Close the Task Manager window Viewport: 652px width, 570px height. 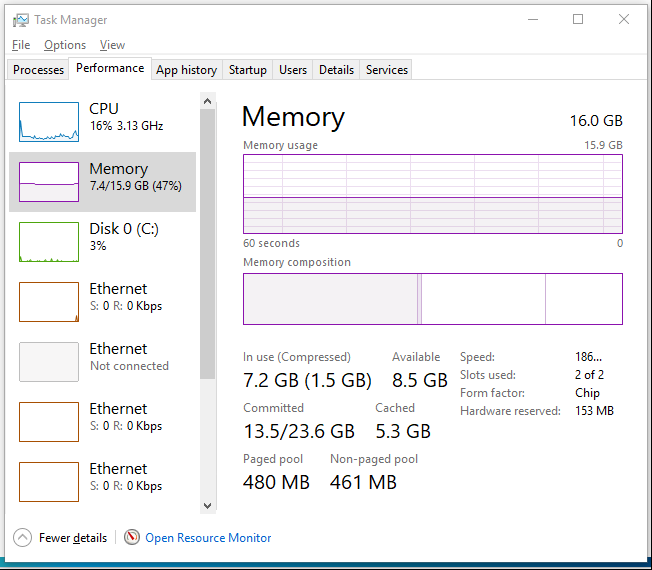624,19
